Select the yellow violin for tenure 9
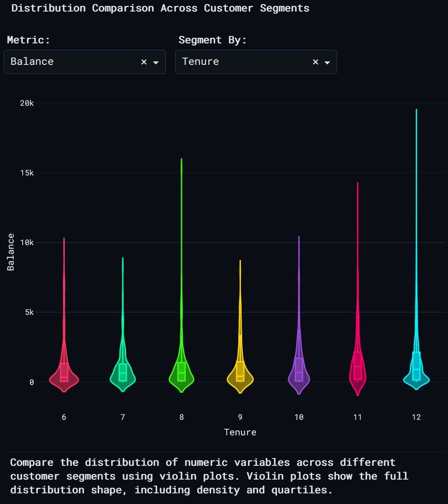448x504 pixels. coord(240,377)
